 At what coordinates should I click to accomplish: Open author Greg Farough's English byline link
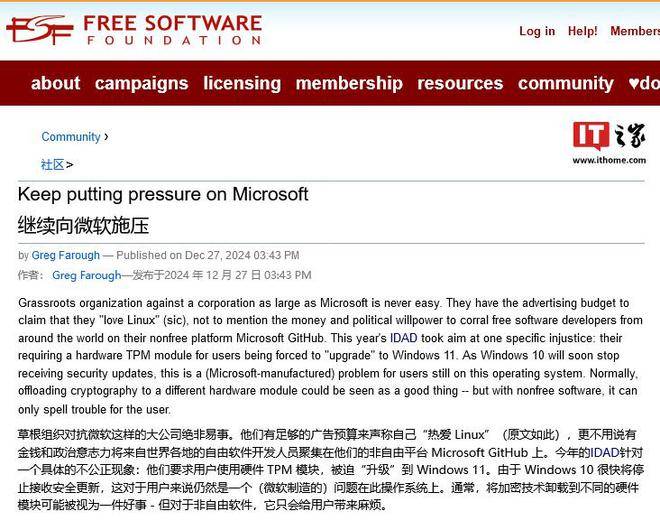[66, 255]
